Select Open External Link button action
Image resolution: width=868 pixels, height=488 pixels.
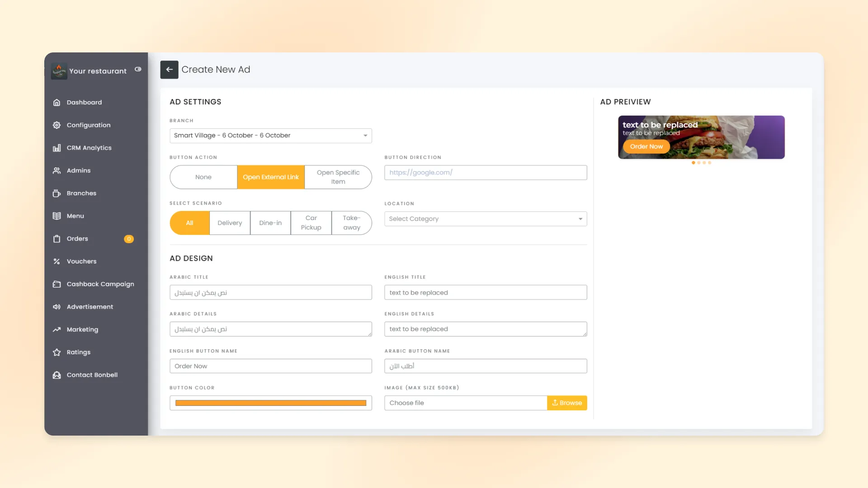coord(271,177)
